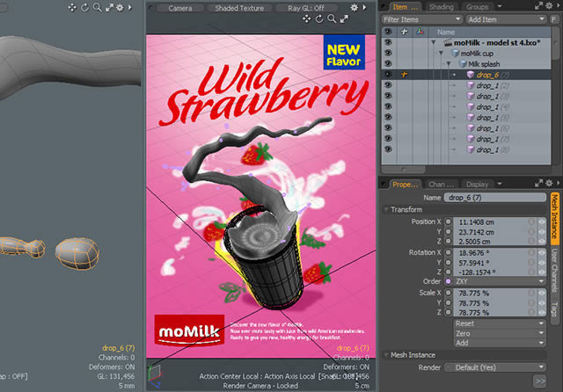This screenshot has height=392, width=563.
Task: Collapse the moMilk cup tree node
Action: click(x=441, y=53)
